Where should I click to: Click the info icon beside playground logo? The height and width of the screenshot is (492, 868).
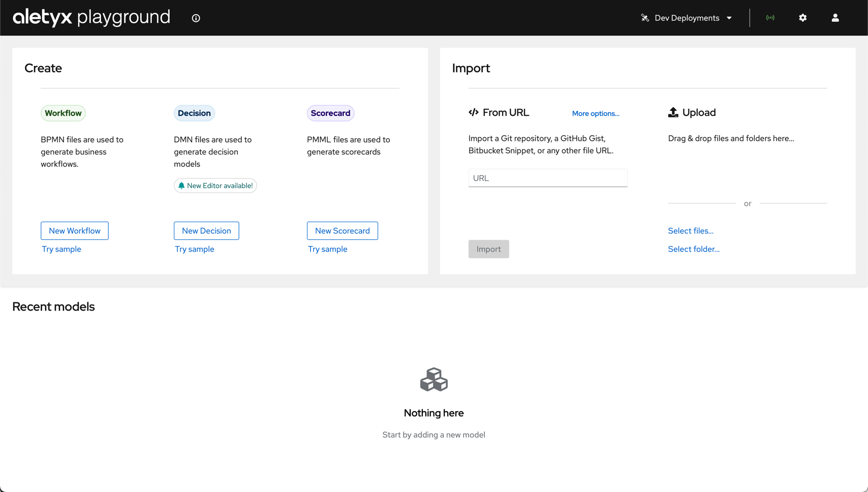pos(196,18)
